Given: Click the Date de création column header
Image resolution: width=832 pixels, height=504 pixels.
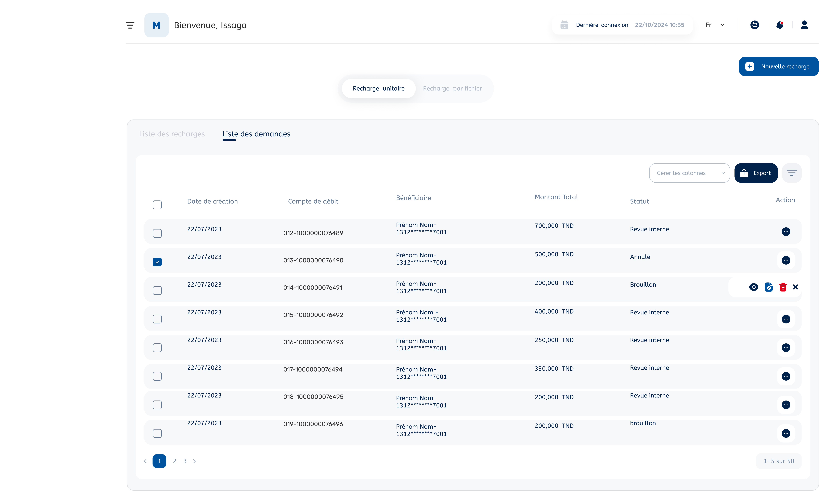Looking at the screenshot, I should coord(212,201).
